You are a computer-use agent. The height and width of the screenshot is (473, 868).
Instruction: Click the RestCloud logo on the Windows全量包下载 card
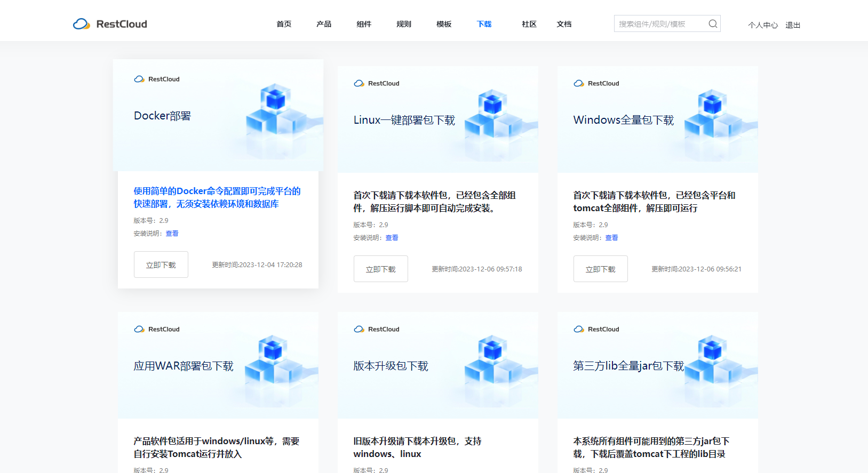(596, 83)
